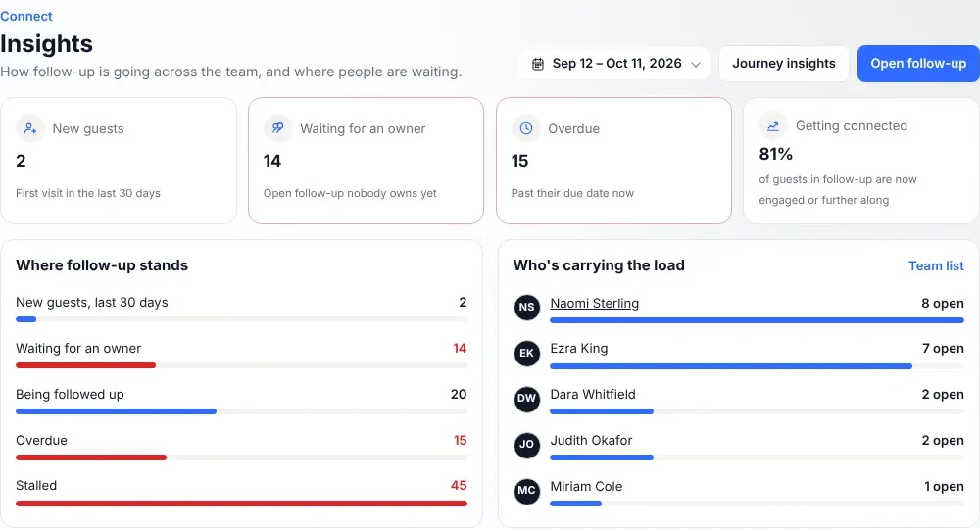980x529 pixels.
Task: Click the "Dara Whitfield" name
Action: point(593,394)
